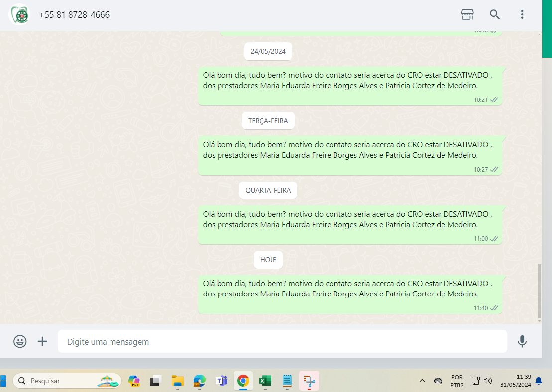Click the cloud sync tray icon
This screenshot has width=552, height=392.
tap(438, 381)
